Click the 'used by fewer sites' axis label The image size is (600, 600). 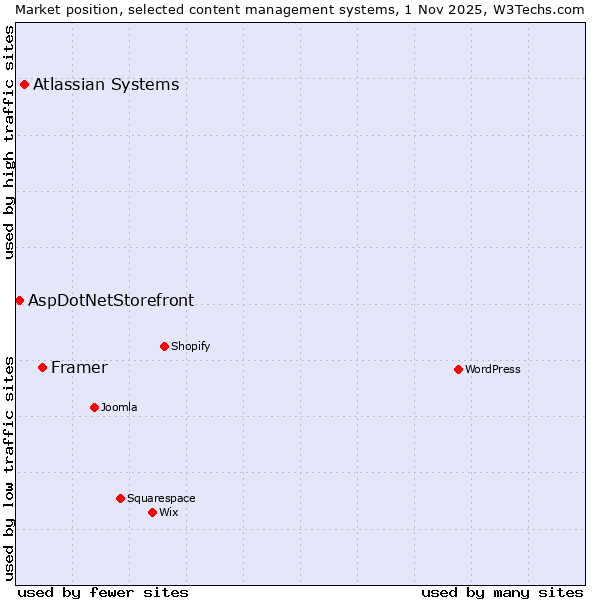(x=103, y=592)
